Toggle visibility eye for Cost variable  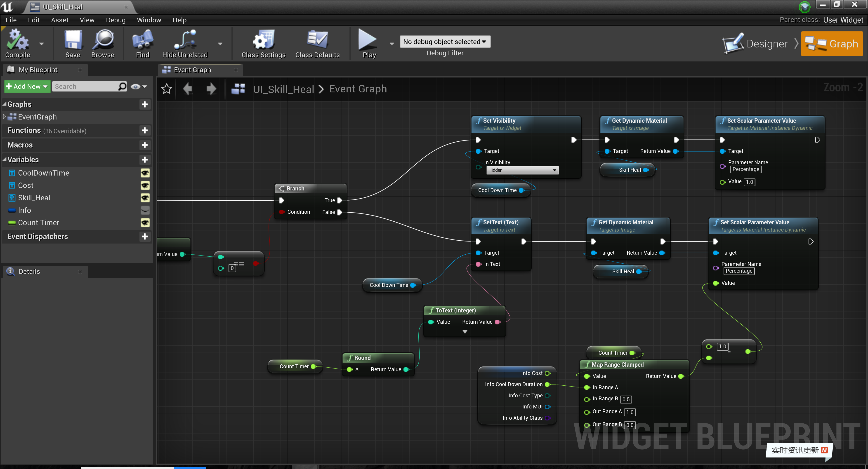[x=145, y=185]
